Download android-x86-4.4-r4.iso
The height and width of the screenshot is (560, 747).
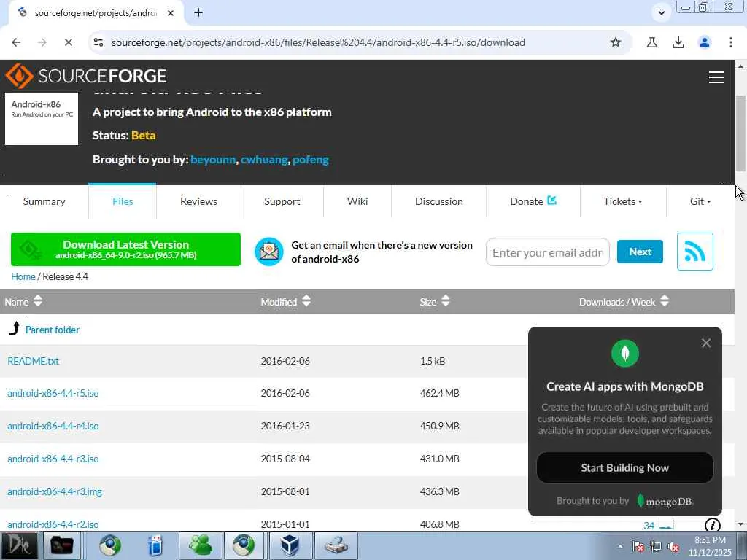53,426
